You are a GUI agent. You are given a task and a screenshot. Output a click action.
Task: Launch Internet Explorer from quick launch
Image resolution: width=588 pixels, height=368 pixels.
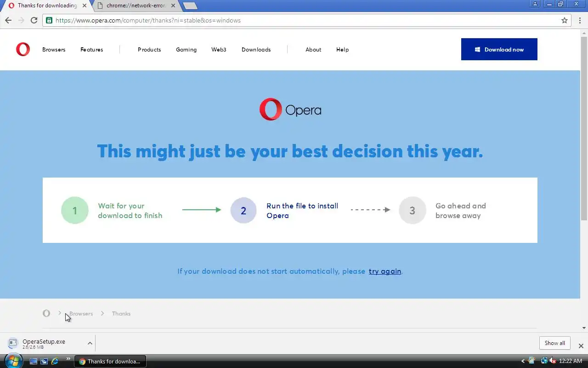(55, 361)
